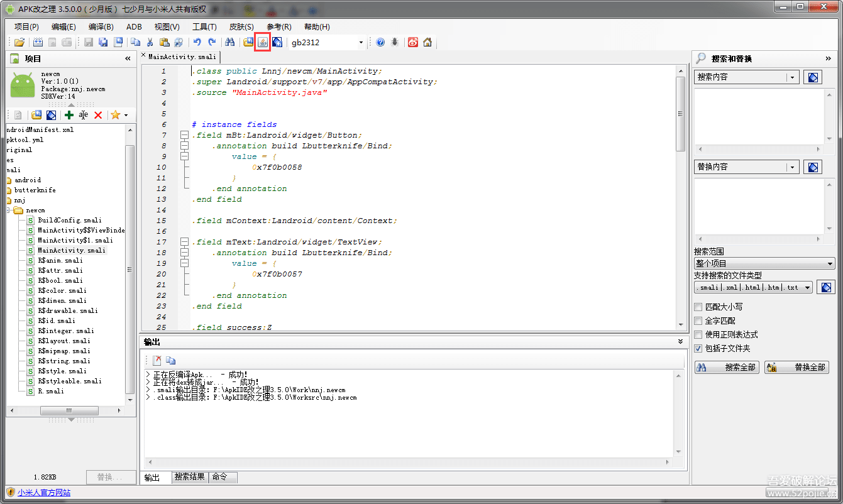
Task: Switch to 搜索结果 tab
Action: [x=190, y=477]
